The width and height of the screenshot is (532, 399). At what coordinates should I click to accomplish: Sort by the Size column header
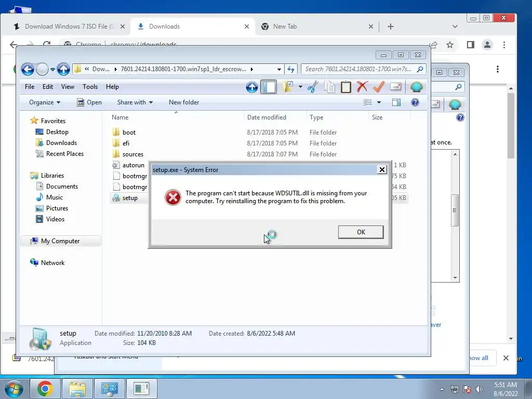coord(389,117)
